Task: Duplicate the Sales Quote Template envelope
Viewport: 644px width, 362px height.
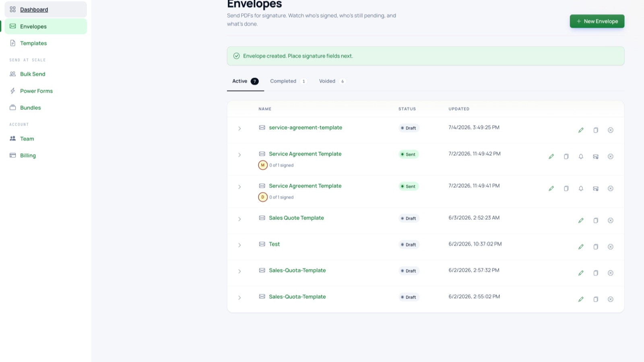Action: tap(596, 220)
